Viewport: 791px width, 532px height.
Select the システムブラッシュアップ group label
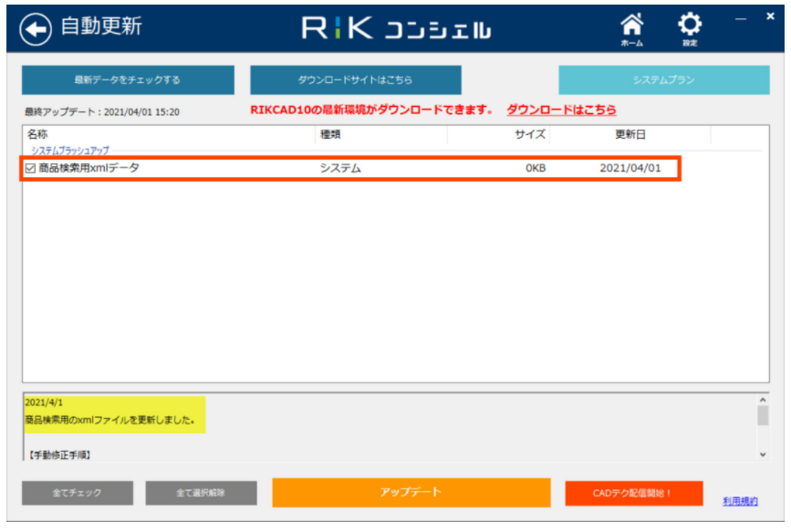click(70, 151)
